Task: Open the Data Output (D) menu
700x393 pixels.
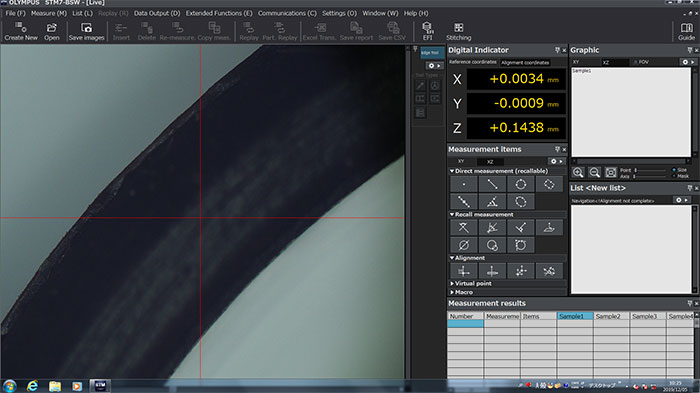Action: point(157,13)
